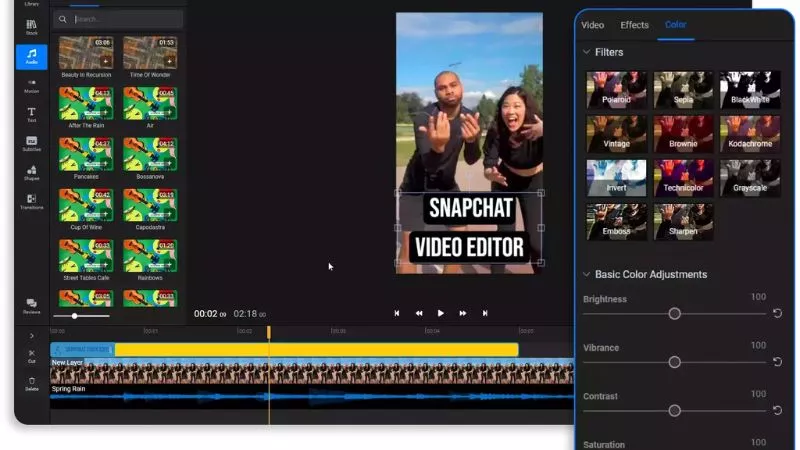Reset Vibrance to default
The image size is (800, 450).
[x=777, y=362]
